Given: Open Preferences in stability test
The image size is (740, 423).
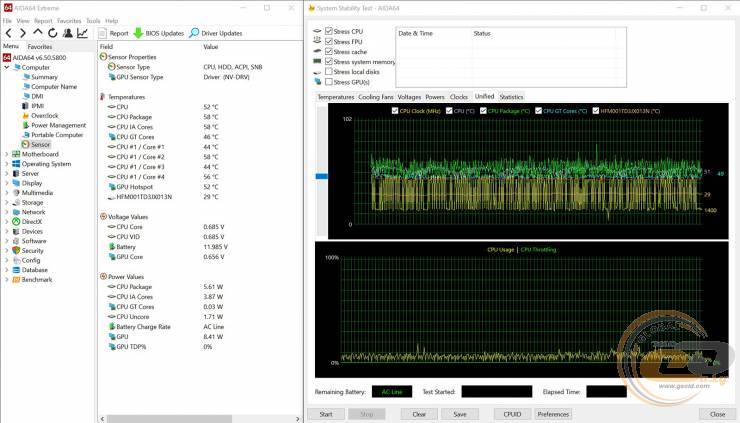Looking at the screenshot, I should tap(553, 414).
